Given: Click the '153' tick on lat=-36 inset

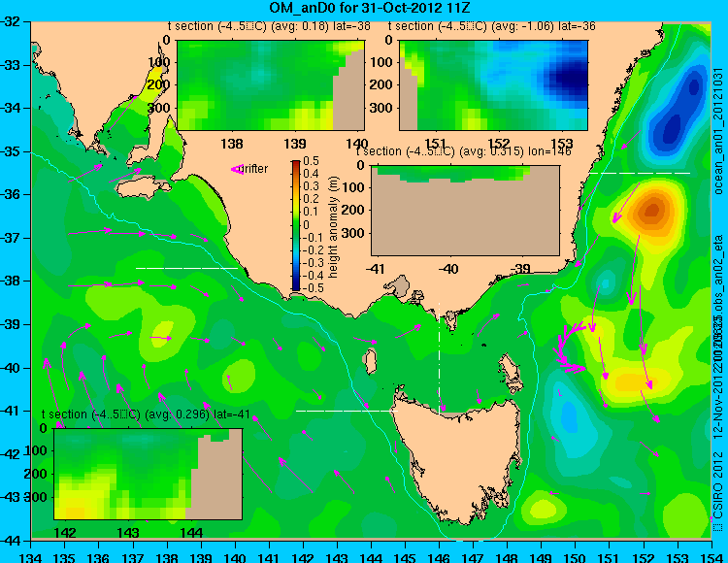Looking at the screenshot, I should coord(561,144).
